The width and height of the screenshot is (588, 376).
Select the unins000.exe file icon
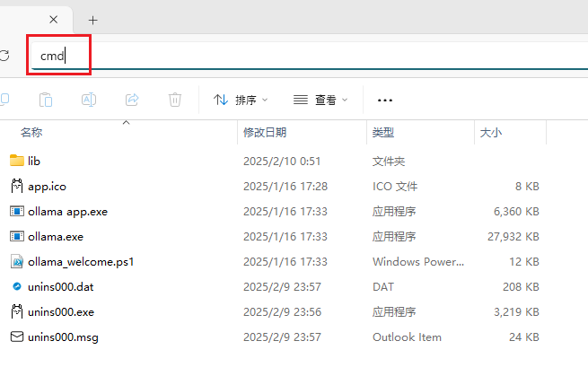pyautogui.click(x=17, y=311)
